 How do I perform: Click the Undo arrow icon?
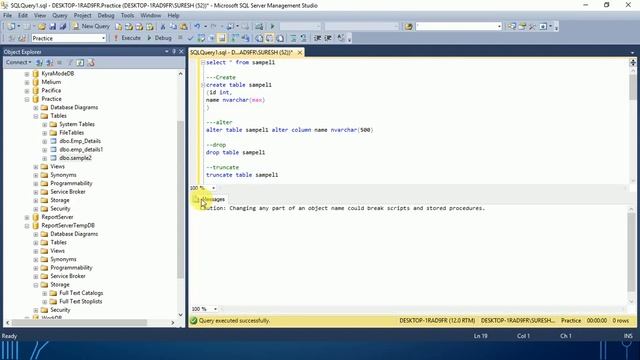click(x=197, y=27)
